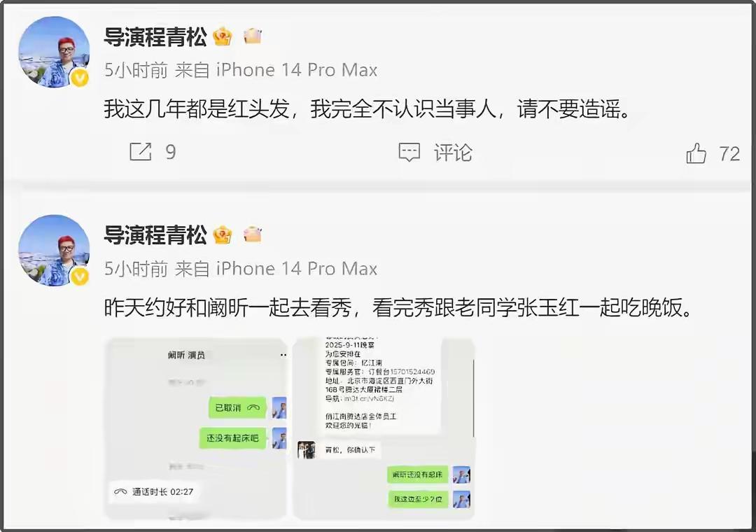Open first post's profile avatar
756x532 pixels.
click(x=54, y=52)
